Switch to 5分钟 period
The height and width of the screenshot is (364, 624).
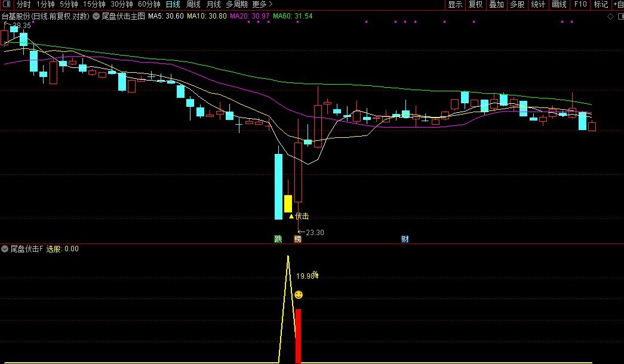pyautogui.click(x=69, y=4)
